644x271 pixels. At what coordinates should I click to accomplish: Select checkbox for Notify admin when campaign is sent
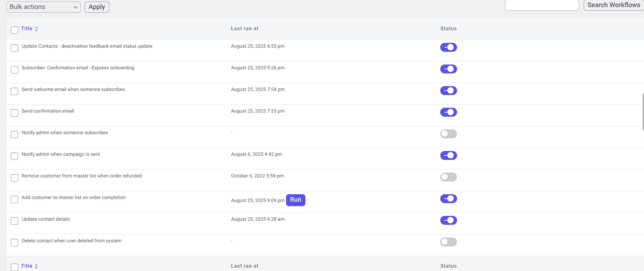[15, 156]
